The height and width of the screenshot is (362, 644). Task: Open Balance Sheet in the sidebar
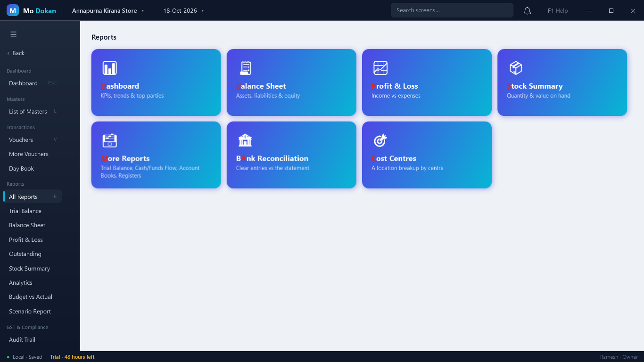coord(32,225)
